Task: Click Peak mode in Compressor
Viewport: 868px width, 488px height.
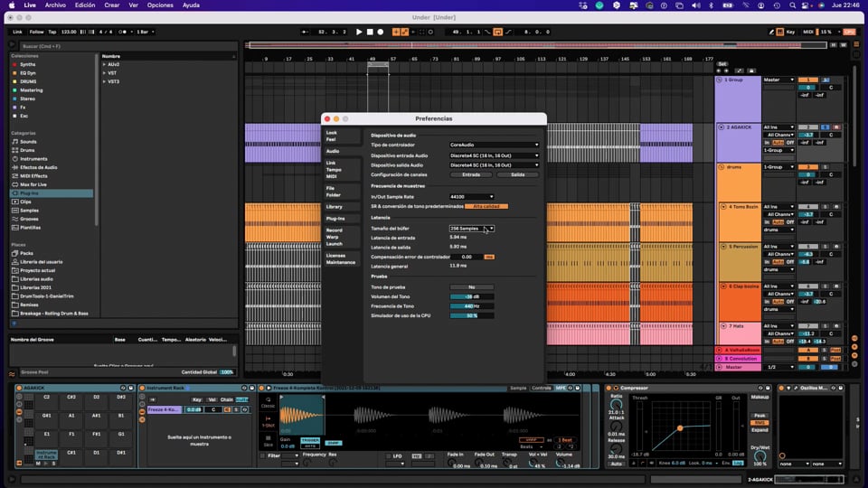Action: 759,416
